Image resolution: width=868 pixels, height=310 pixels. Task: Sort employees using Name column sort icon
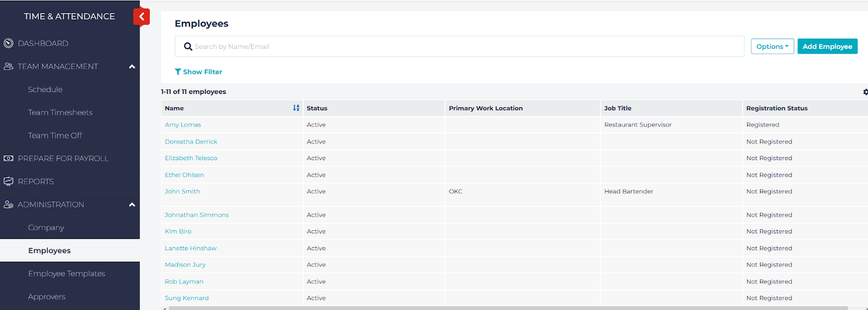(296, 108)
